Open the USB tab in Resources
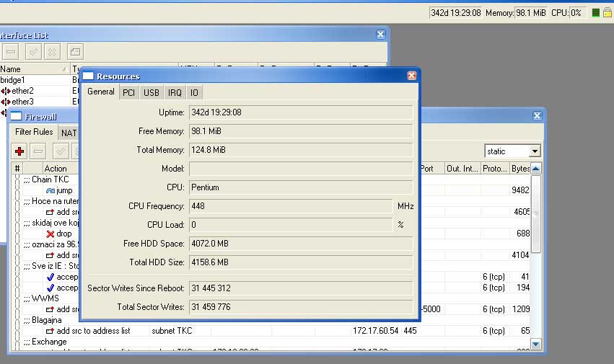This screenshot has height=364, width=614. 151,93
